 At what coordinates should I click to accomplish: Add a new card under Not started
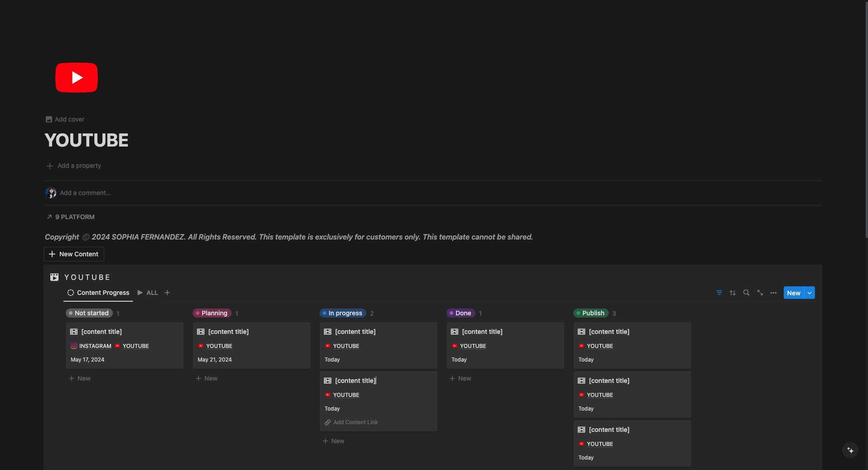point(80,378)
